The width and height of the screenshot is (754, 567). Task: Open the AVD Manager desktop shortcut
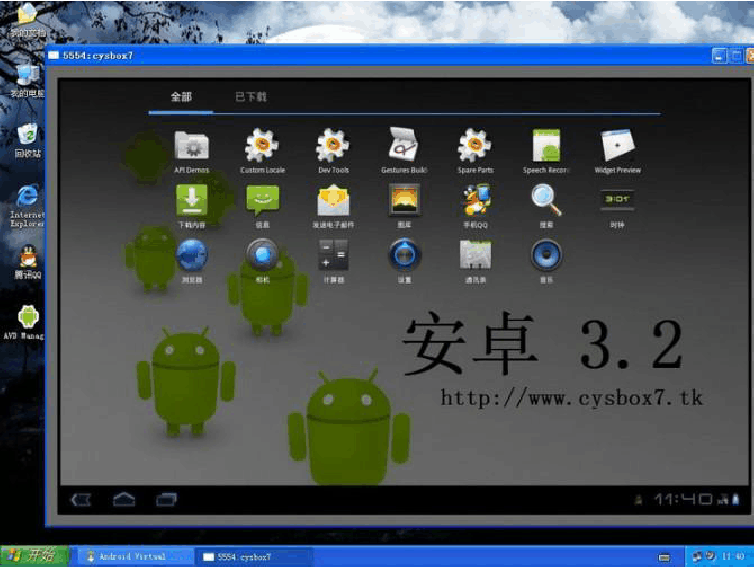point(25,323)
